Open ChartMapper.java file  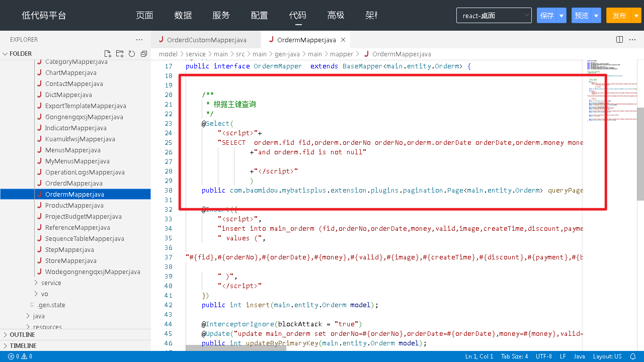click(70, 73)
